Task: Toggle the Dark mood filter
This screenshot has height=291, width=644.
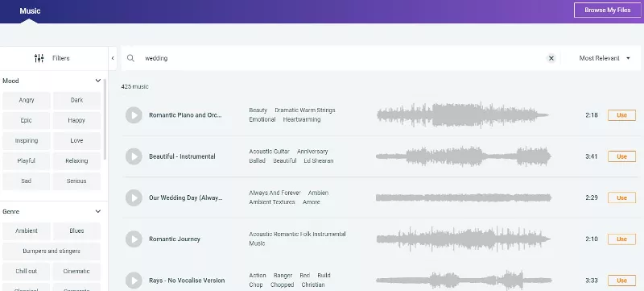Action: [76, 100]
